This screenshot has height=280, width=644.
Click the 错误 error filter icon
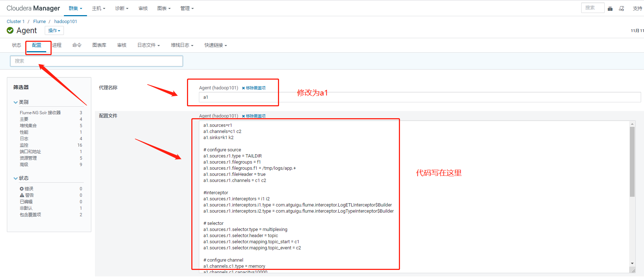tap(22, 189)
